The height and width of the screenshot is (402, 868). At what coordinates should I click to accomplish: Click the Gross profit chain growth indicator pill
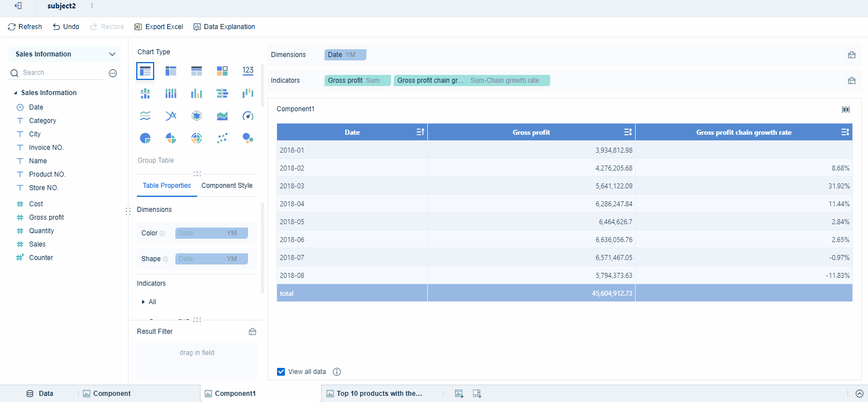coord(472,80)
